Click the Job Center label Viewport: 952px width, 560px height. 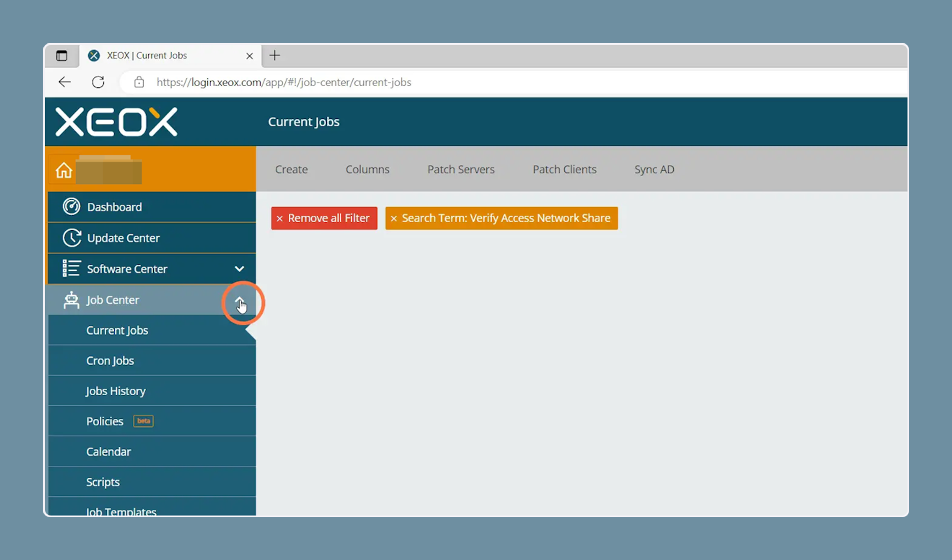[113, 300]
